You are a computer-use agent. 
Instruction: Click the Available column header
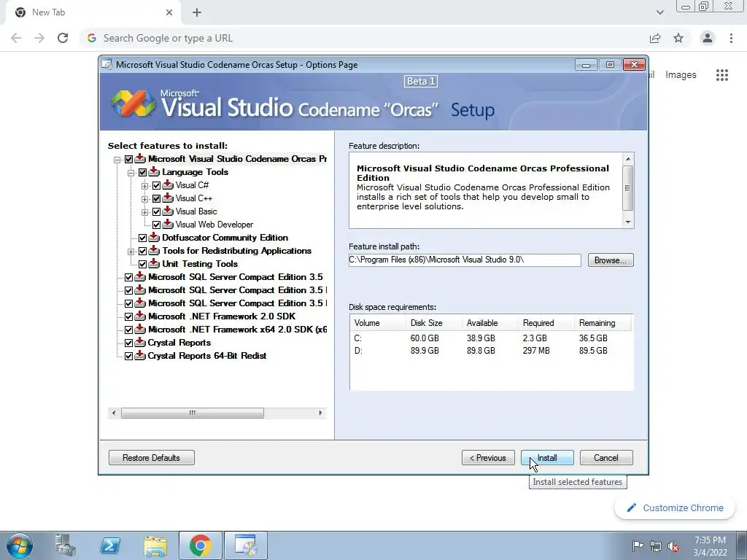tap(489, 323)
